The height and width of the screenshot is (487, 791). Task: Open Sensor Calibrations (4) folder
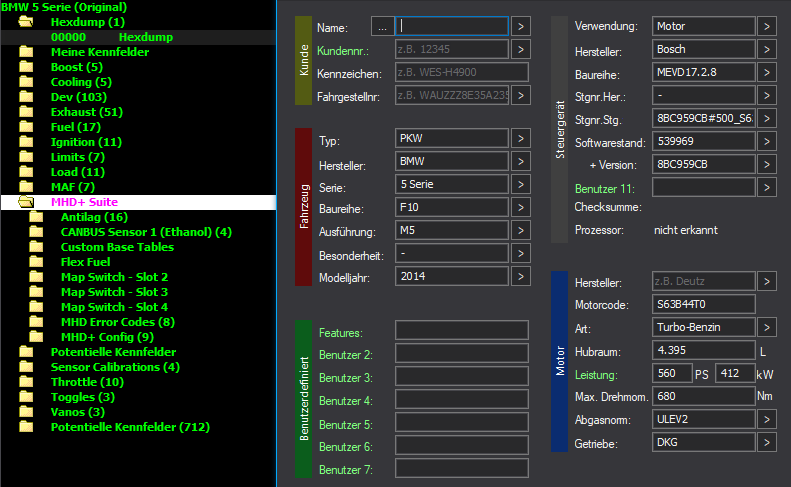point(115,367)
